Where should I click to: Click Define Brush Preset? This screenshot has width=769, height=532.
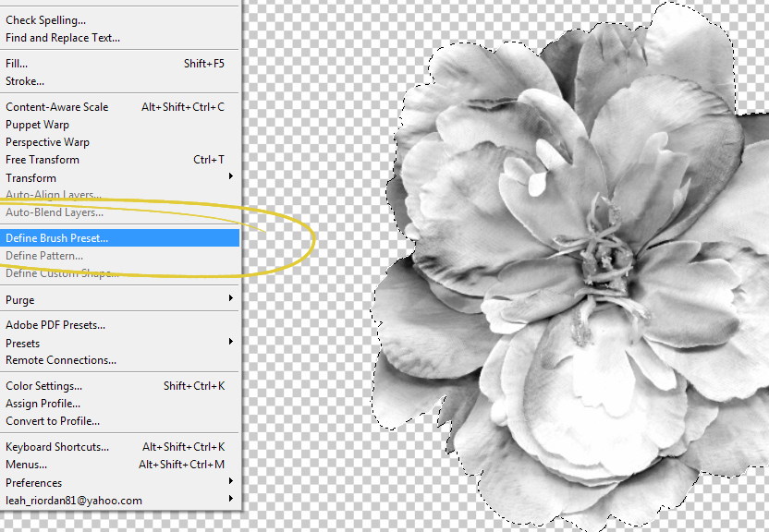[119, 238]
